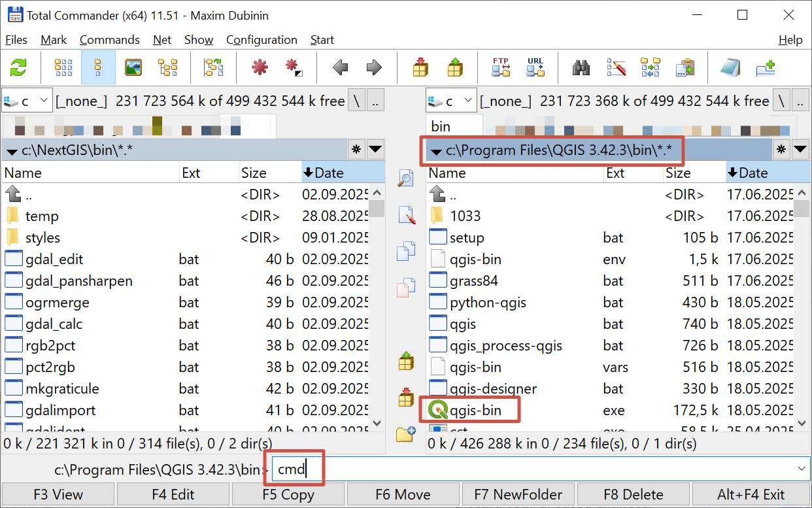Click the Multi-rename tool icon
This screenshot has width=812, height=508.
click(616, 67)
